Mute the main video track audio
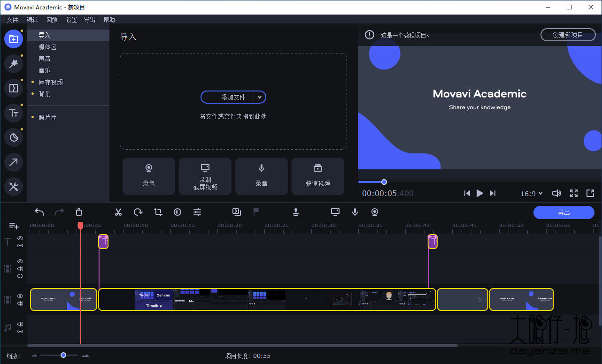The height and width of the screenshot is (364, 602). (x=20, y=303)
